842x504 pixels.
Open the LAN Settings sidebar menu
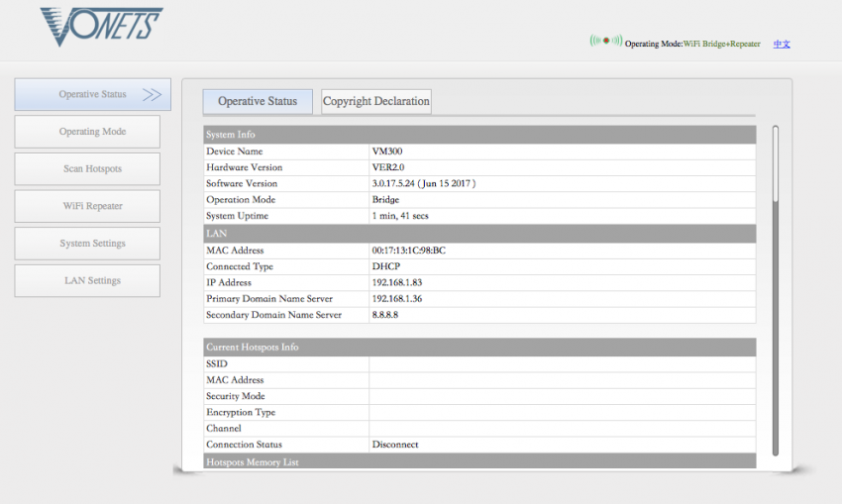(87, 281)
